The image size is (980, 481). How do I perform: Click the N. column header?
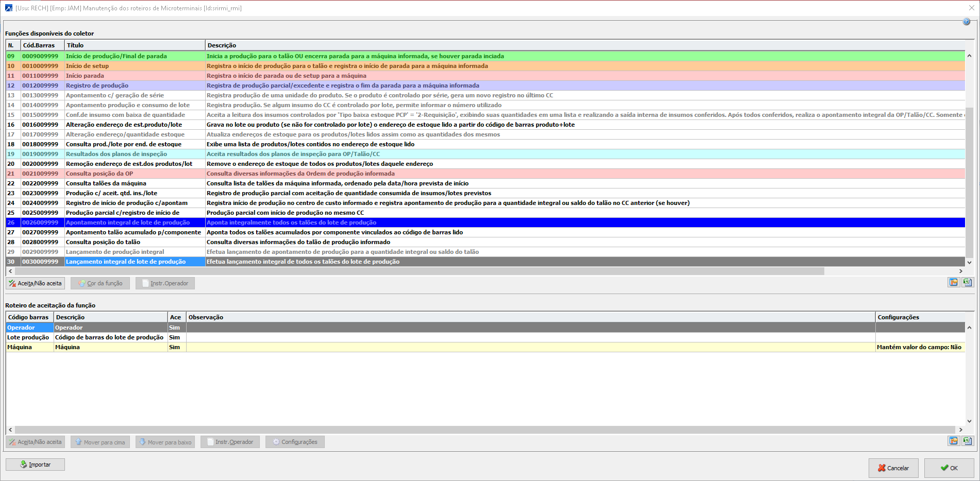coord(13,45)
